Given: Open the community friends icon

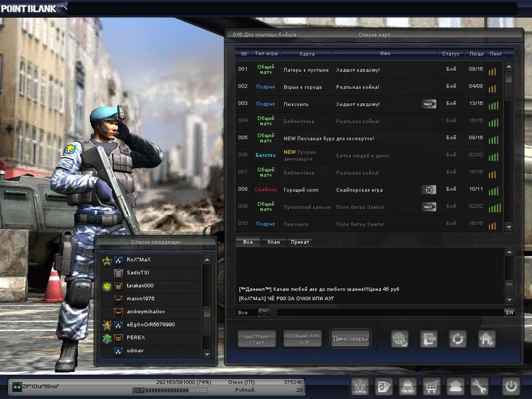Looking at the screenshot, I should click(x=455, y=386).
